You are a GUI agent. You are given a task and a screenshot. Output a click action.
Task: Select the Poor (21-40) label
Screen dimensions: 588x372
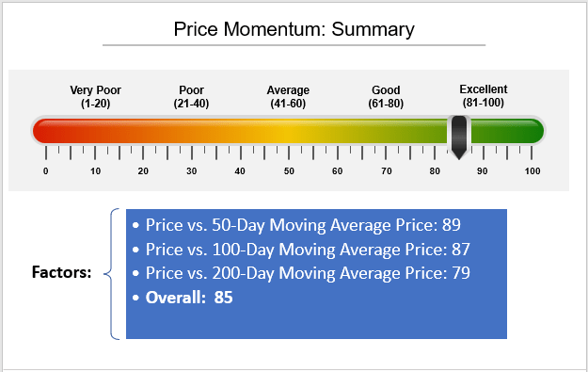191,96
